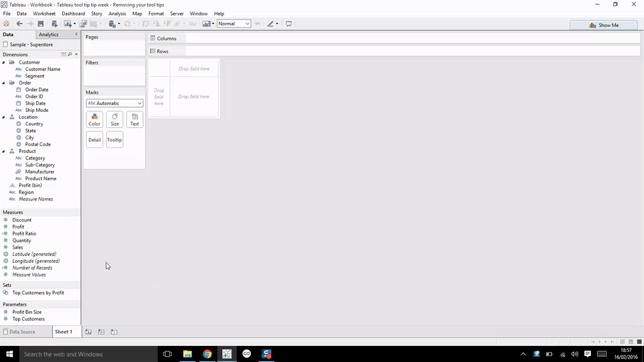644x362 pixels.
Task: Click the Dimensions search magnifier icon
Action: point(70,54)
